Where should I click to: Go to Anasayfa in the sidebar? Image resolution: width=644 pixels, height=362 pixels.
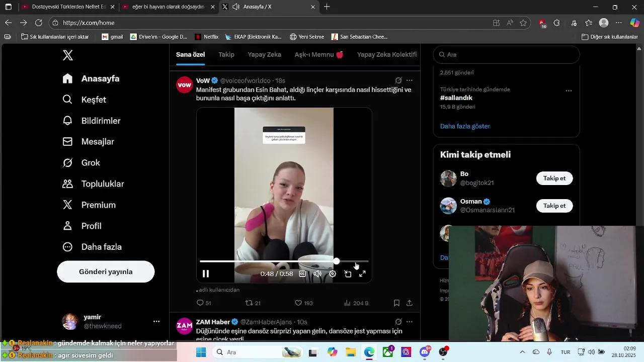91,78
